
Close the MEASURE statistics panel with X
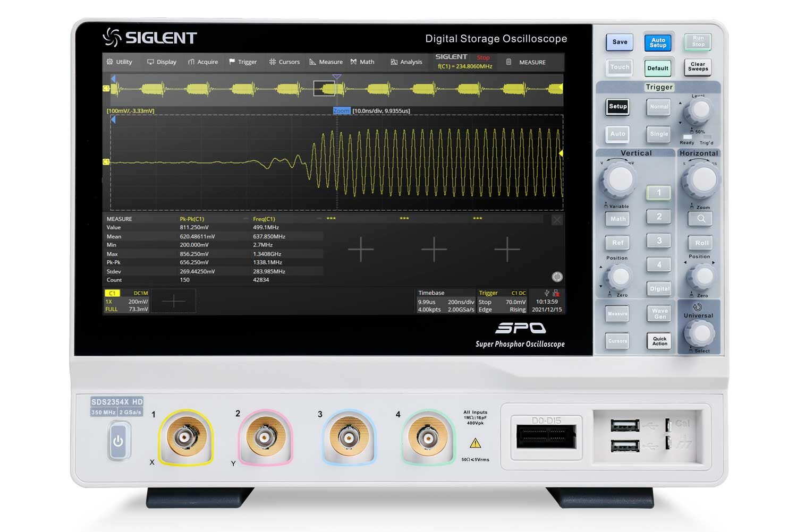click(x=557, y=220)
